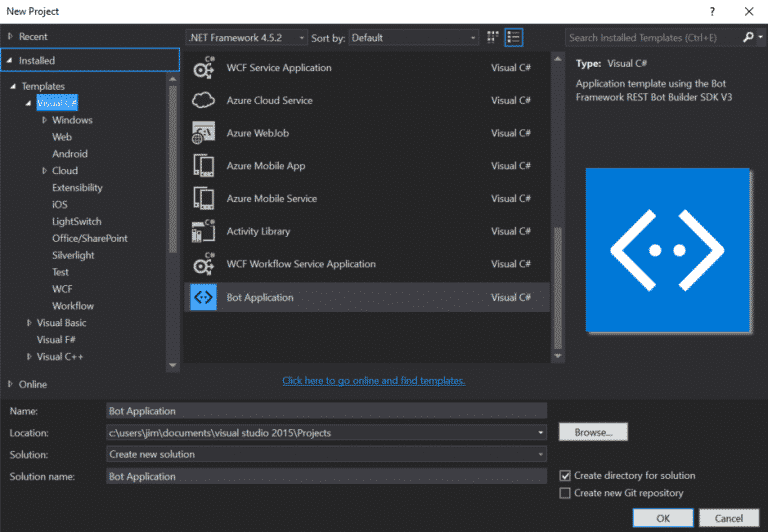Click the Activity Library template icon
This screenshot has height=532, width=768.
[x=203, y=231]
